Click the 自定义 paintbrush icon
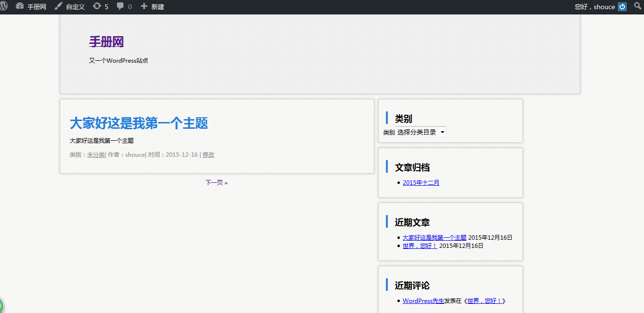 58,6
